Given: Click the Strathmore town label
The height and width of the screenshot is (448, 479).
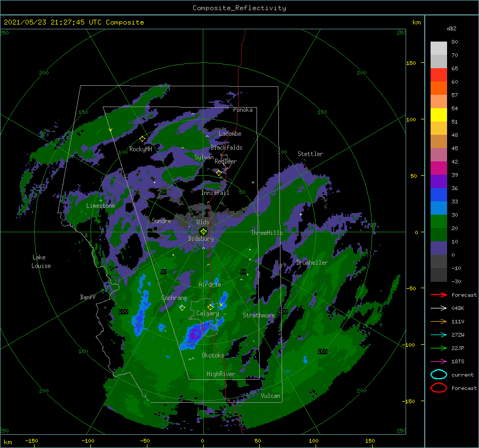Looking at the screenshot, I should (259, 315).
